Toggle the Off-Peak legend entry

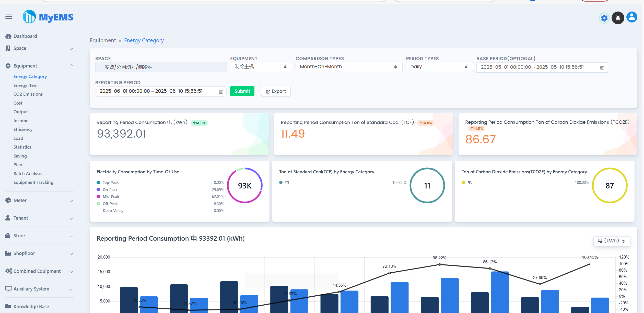[110, 204]
